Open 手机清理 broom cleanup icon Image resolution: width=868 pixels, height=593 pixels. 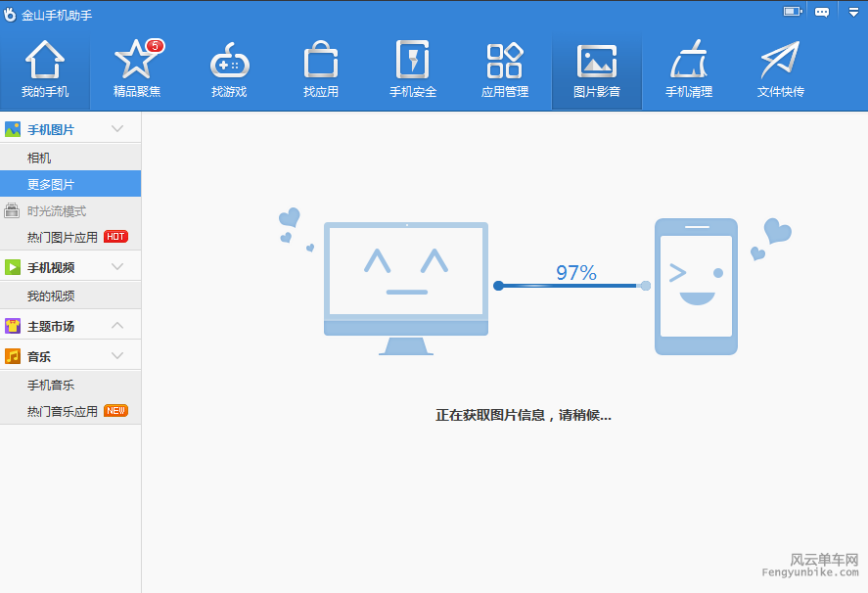(689, 62)
